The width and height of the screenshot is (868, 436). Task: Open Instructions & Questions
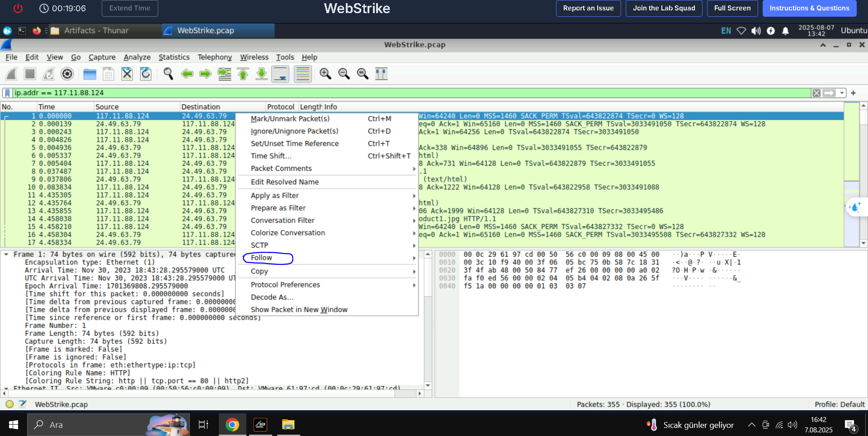809,8
